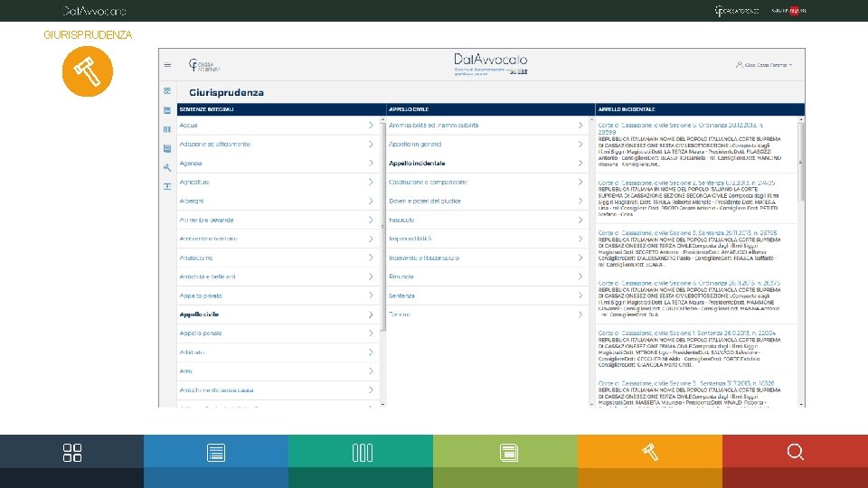Viewport: 868px width, 488px height.
Task: Click the large orange Giurisprudenza gavel circle
Action: pyautogui.click(x=88, y=71)
